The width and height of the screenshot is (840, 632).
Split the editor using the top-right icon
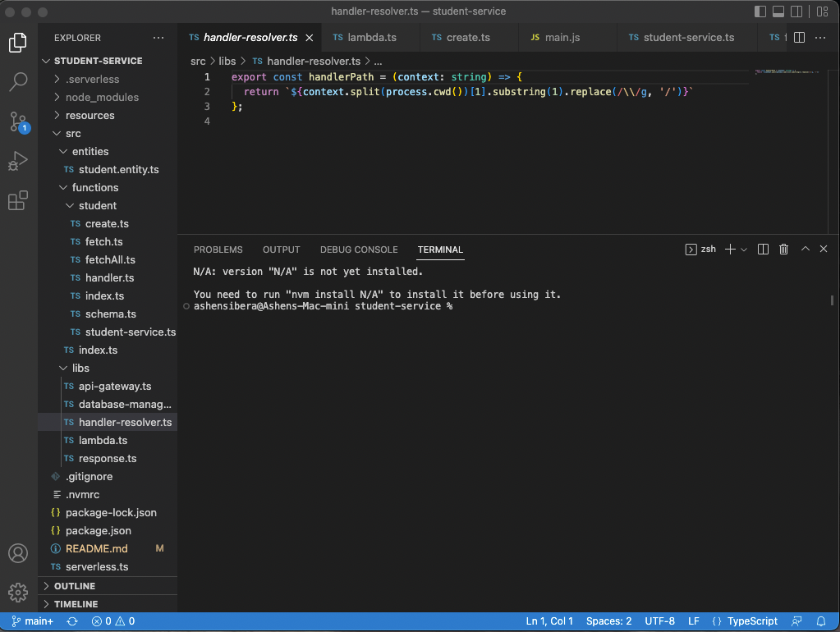[799, 37]
